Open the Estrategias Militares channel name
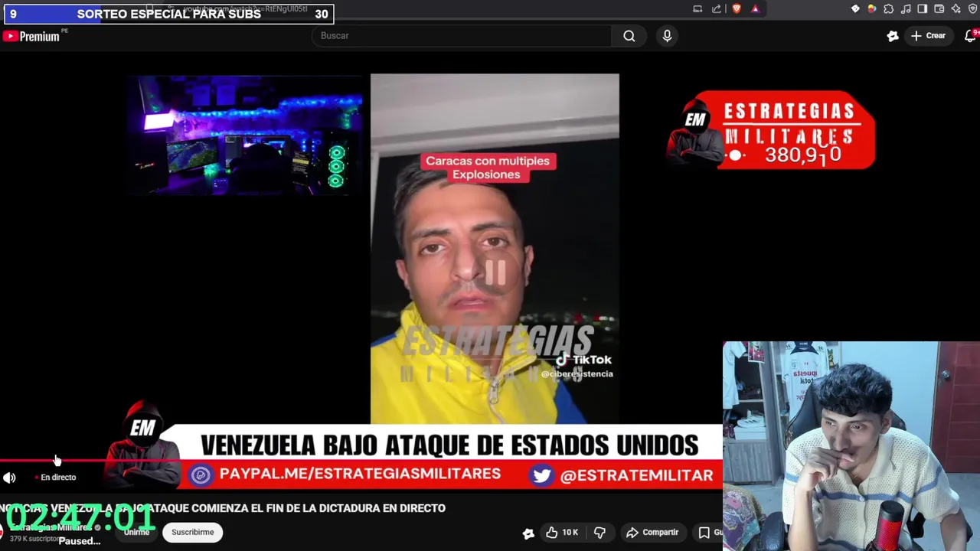 (51, 527)
